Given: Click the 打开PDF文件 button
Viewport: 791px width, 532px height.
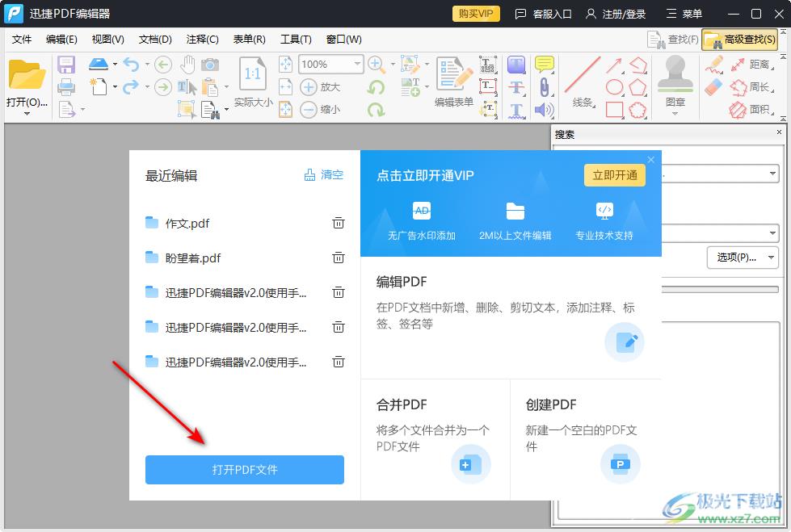Looking at the screenshot, I should [x=245, y=470].
